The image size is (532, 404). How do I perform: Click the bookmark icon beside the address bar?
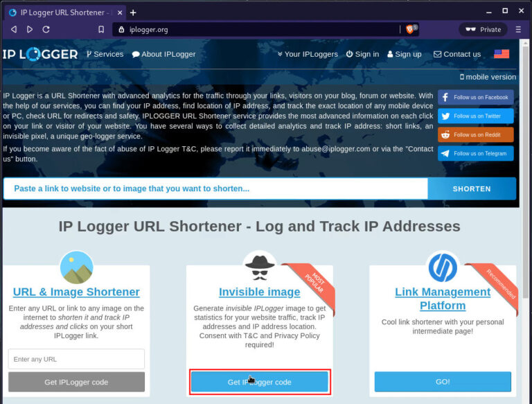point(101,29)
